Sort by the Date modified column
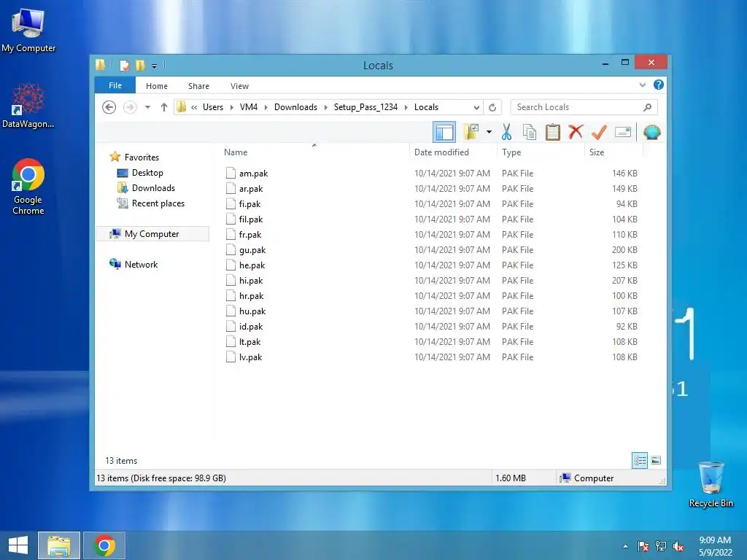 [x=441, y=152]
